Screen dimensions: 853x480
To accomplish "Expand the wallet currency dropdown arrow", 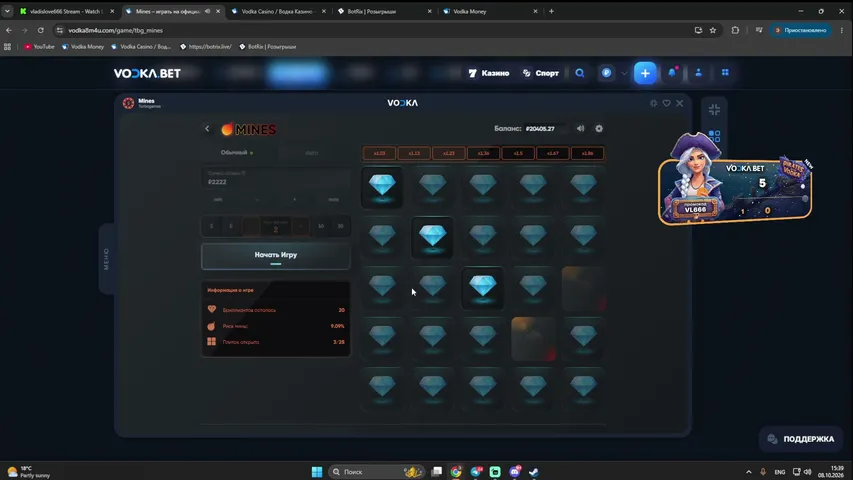I will coord(624,73).
